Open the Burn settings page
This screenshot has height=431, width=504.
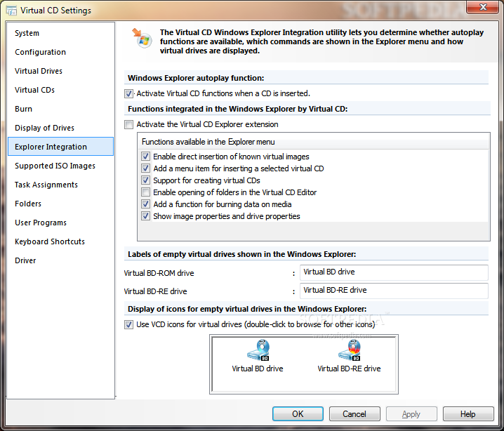pos(61,109)
